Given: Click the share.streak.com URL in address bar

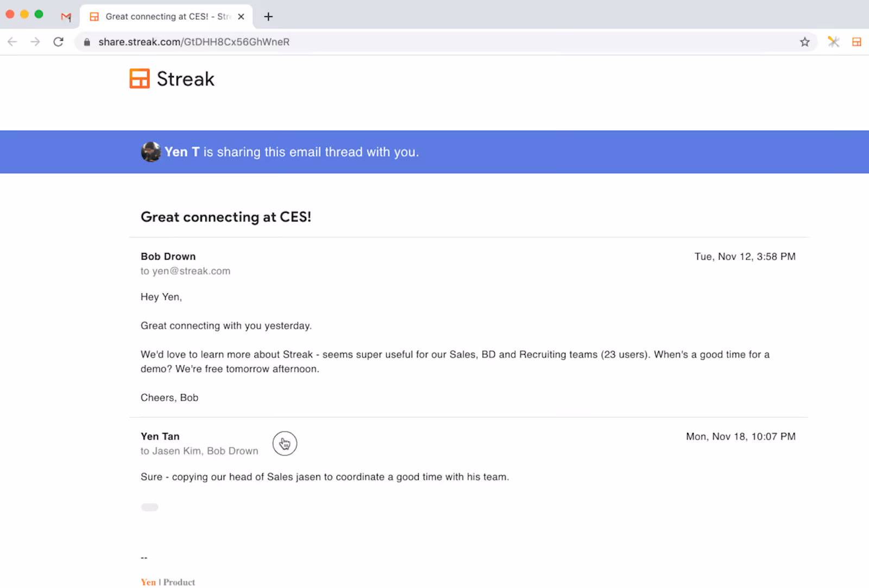Looking at the screenshot, I should [194, 42].
